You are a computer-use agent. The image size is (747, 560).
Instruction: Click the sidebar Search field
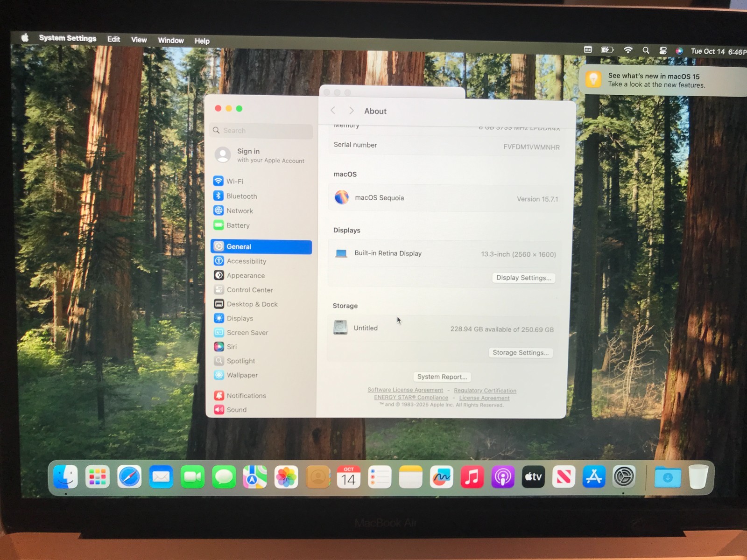click(261, 131)
